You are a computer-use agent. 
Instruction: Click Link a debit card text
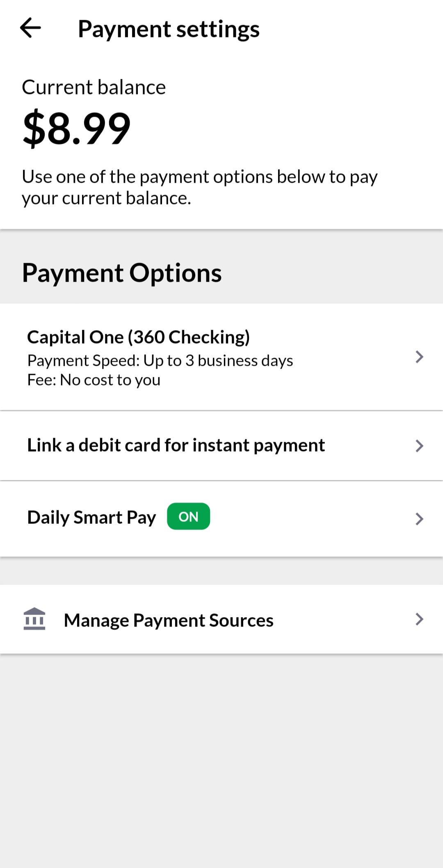176,445
